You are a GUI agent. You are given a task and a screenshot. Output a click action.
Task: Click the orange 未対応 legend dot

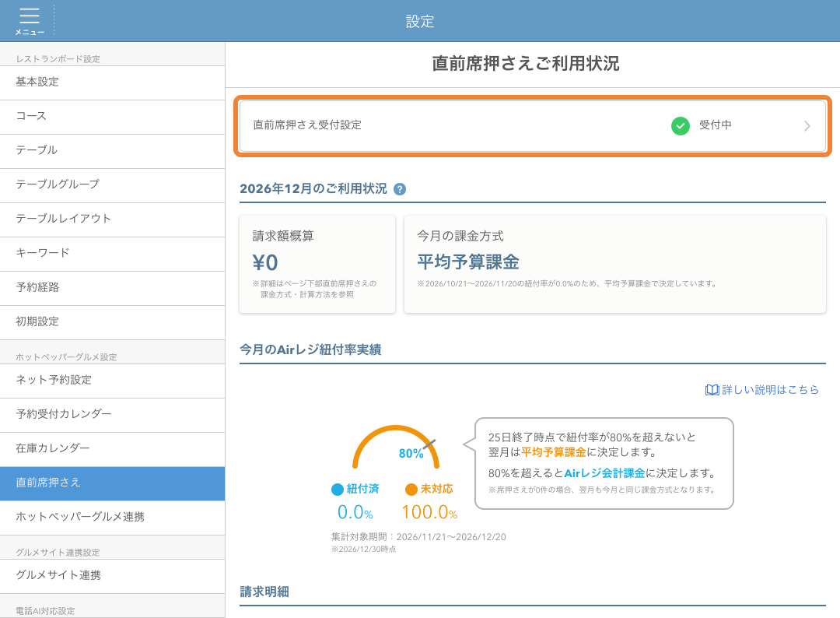[411, 490]
